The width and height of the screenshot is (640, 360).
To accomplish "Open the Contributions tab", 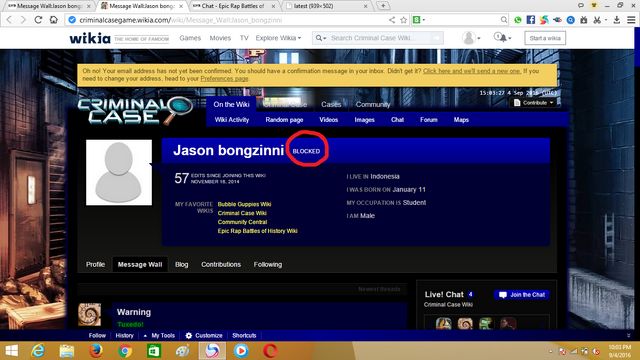I will [x=221, y=264].
